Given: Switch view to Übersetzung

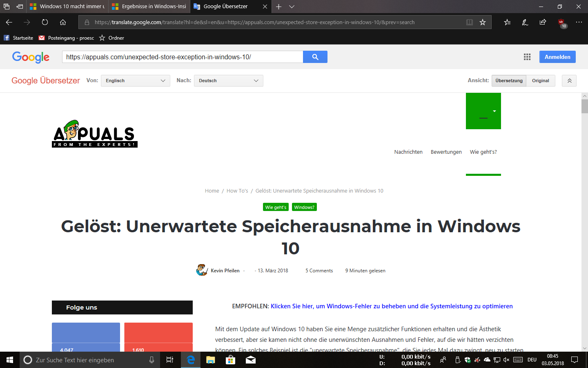Looking at the screenshot, I should pos(509,81).
